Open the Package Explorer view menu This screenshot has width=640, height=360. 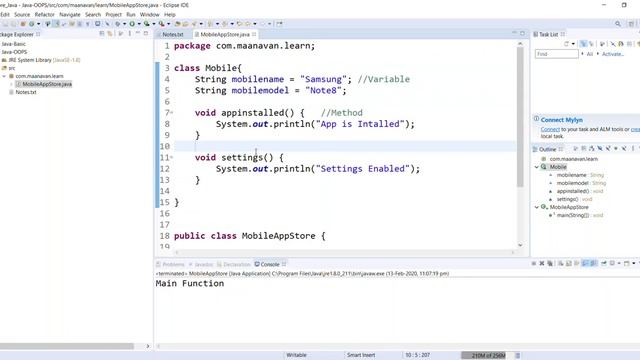click(x=129, y=34)
